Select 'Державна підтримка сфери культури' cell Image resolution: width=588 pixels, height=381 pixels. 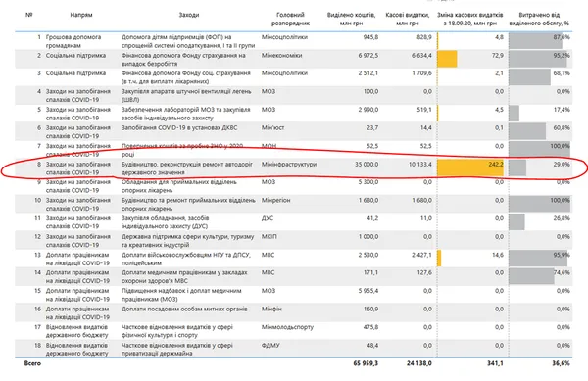tap(187, 241)
